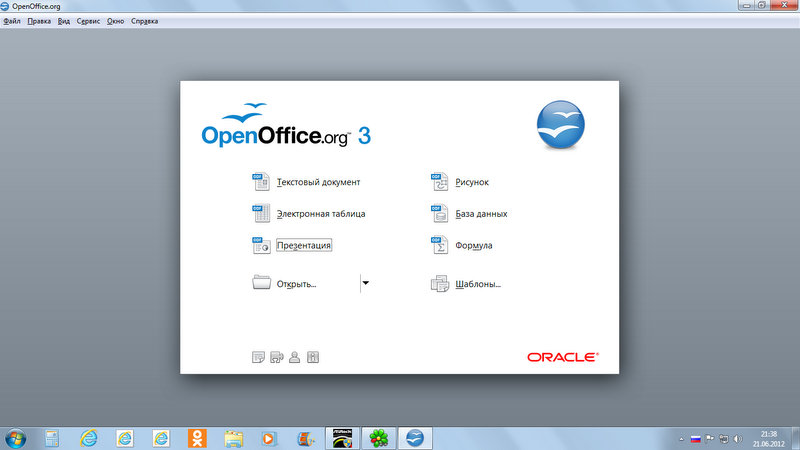
Task: Switch to ICQ flower taskbar icon
Action: tap(379, 438)
